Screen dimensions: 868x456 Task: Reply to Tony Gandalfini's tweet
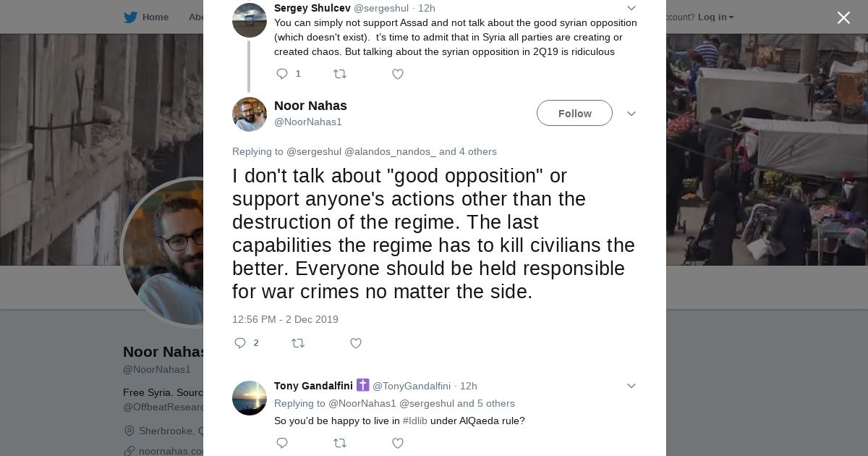click(283, 443)
